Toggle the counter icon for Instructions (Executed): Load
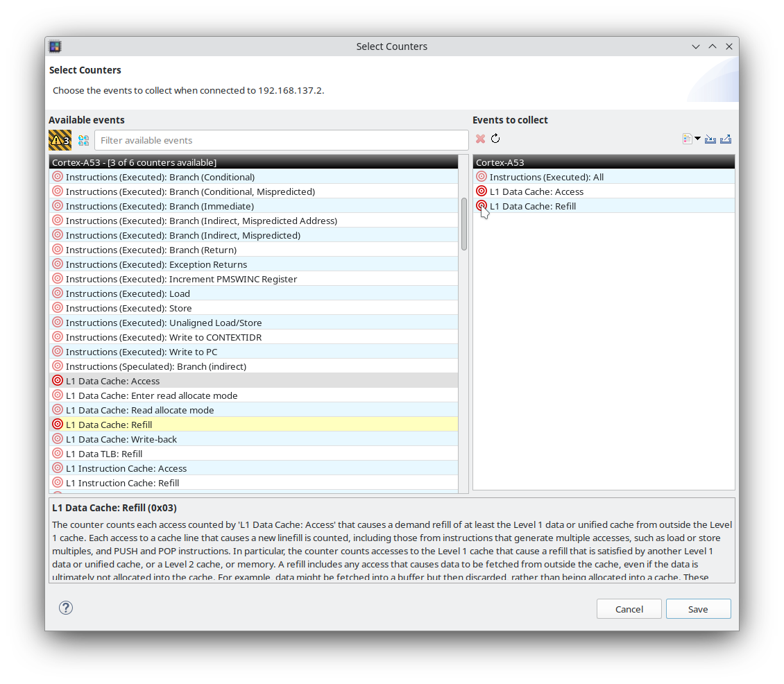 tap(57, 292)
